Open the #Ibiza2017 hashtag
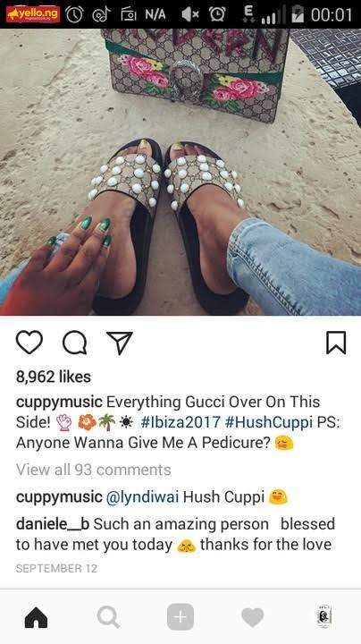 180,422
